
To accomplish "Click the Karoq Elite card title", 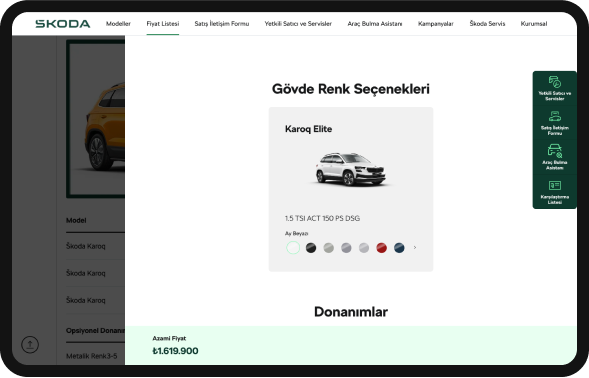I will point(308,129).
